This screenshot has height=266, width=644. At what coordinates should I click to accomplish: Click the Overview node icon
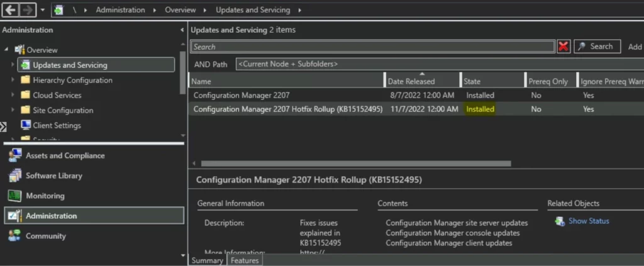click(x=19, y=50)
